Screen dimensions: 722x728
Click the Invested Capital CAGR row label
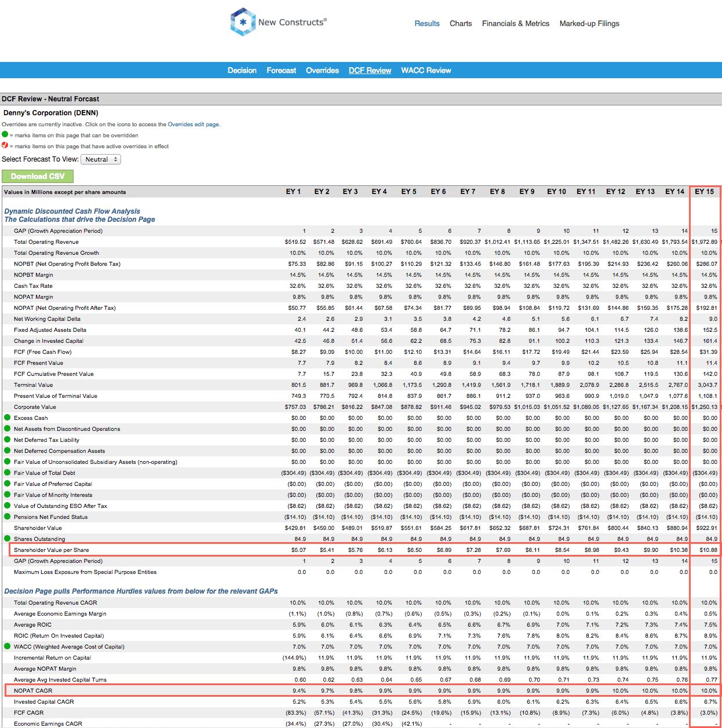click(x=44, y=702)
